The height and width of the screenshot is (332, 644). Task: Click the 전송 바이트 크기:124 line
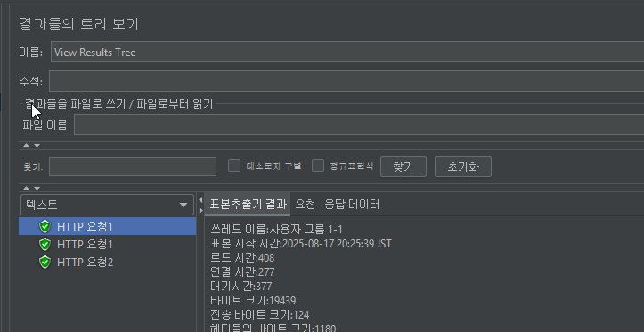pos(259,314)
